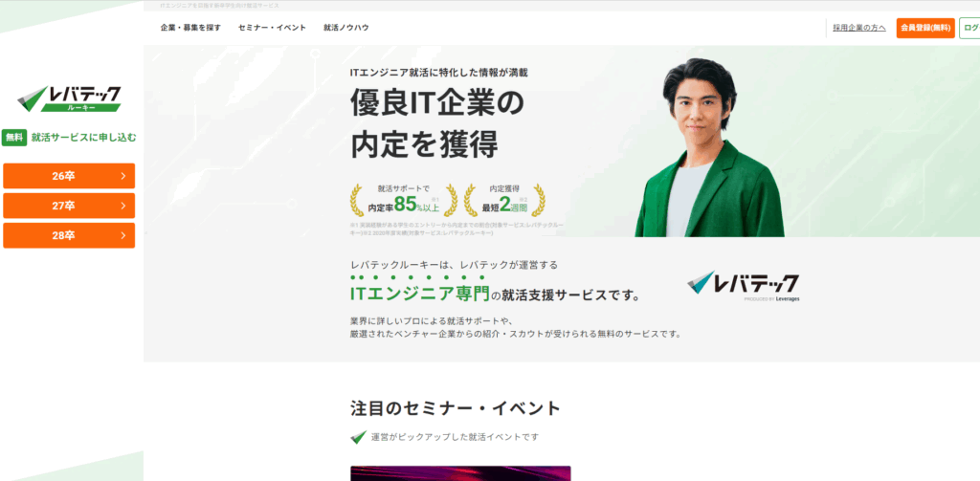Click the green 無料 badge
The width and height of the screenshot is (980, 481).
pyautogui.click(x=14, y=138)
